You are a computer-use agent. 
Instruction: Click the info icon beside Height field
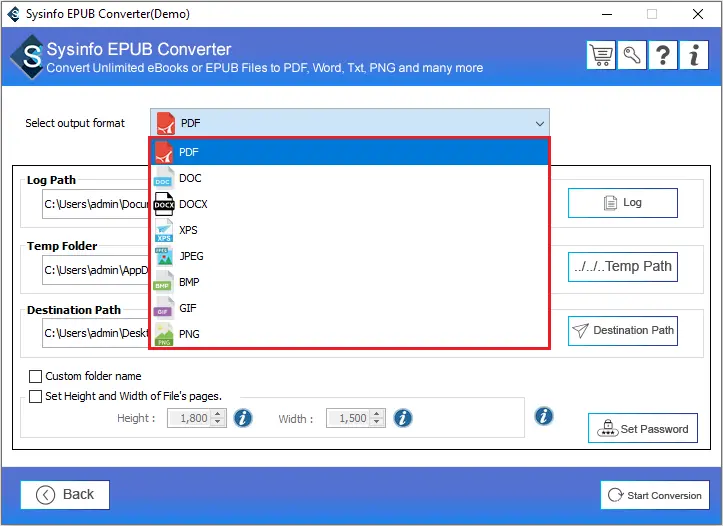coord(243,418)
